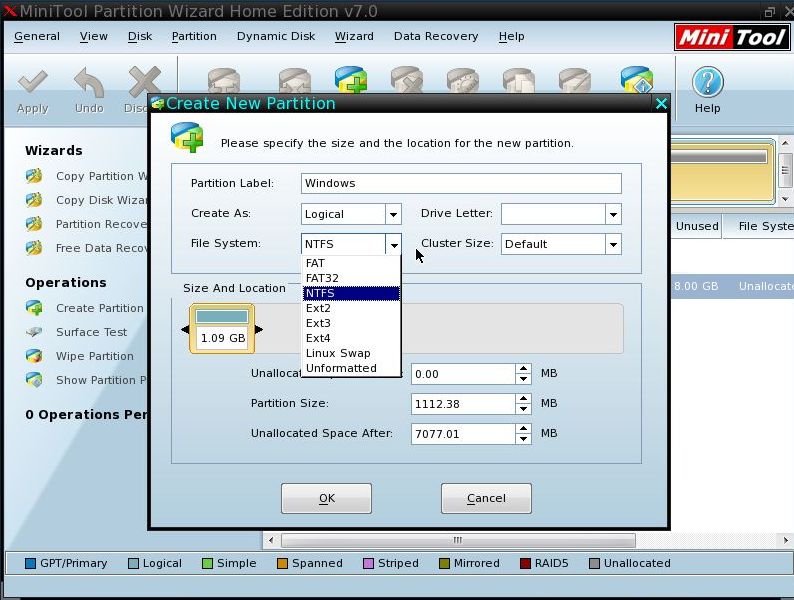Click the RAID5 legend color swatch
Viewport: 794px width, 600px height.
click(x=525, y=564)
